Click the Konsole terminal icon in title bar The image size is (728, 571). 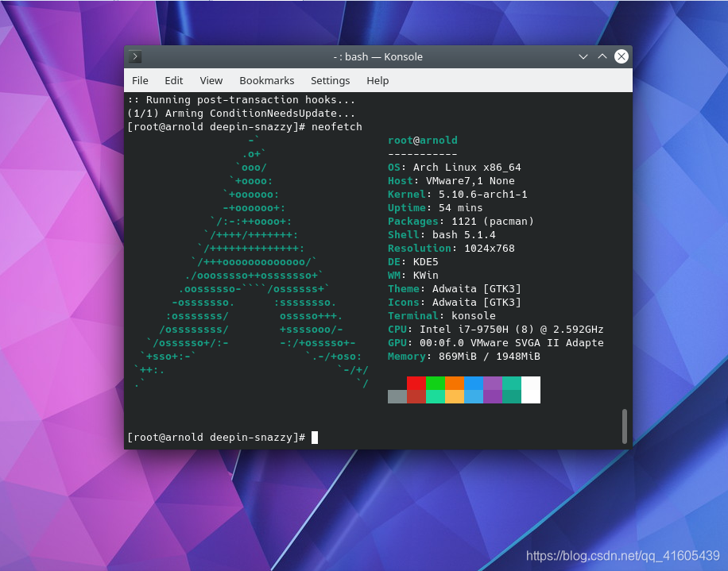pos(135,56)
